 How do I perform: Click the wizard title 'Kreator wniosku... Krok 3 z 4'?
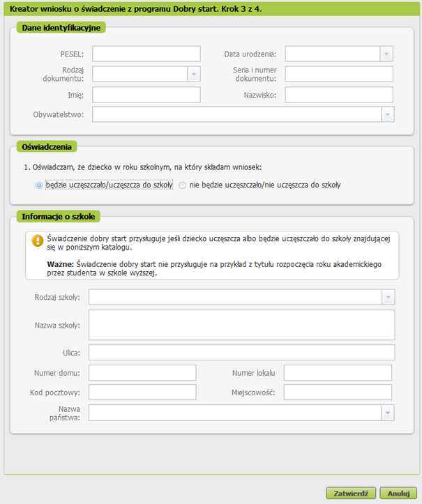pyautogui.click(x=135, y=9)
